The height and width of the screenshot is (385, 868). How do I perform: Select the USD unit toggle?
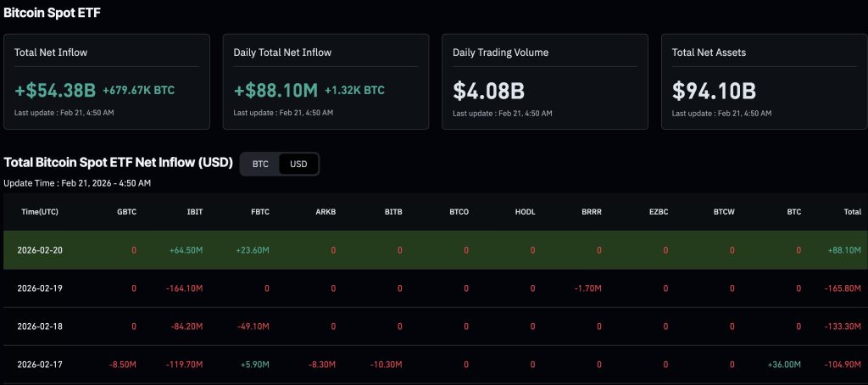[x=298, y=164]
